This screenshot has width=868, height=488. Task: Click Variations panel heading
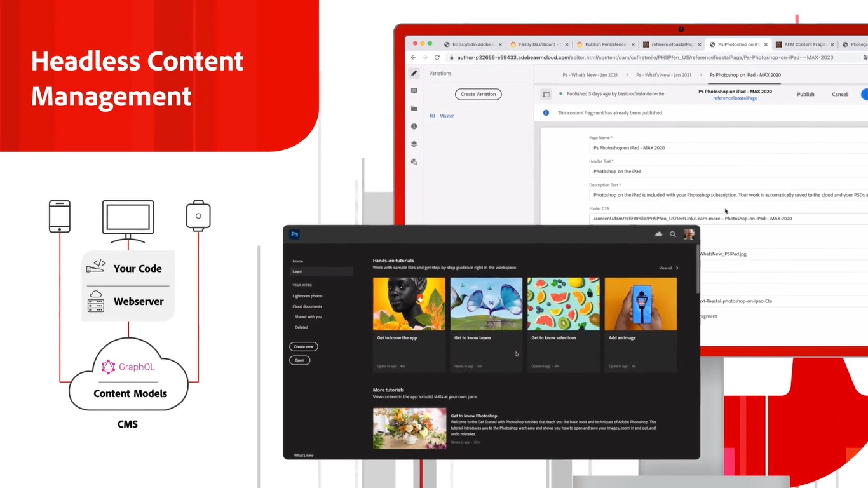click(x=440, y=73)
